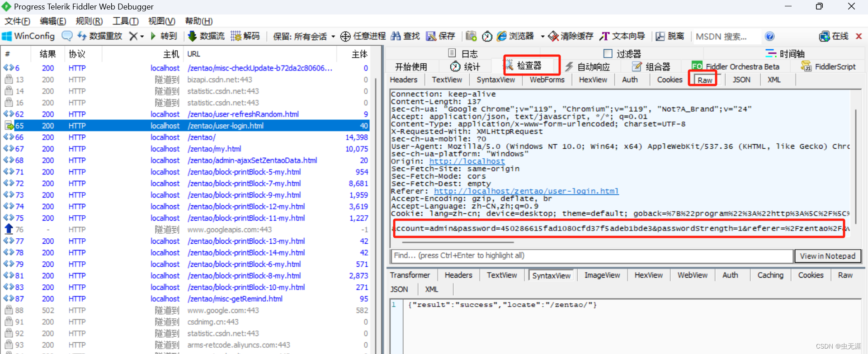This screenshot has width=868, height=354.
Task: Switch to the Get Started (开始使用) tab
Action: [x=411, y=66]
